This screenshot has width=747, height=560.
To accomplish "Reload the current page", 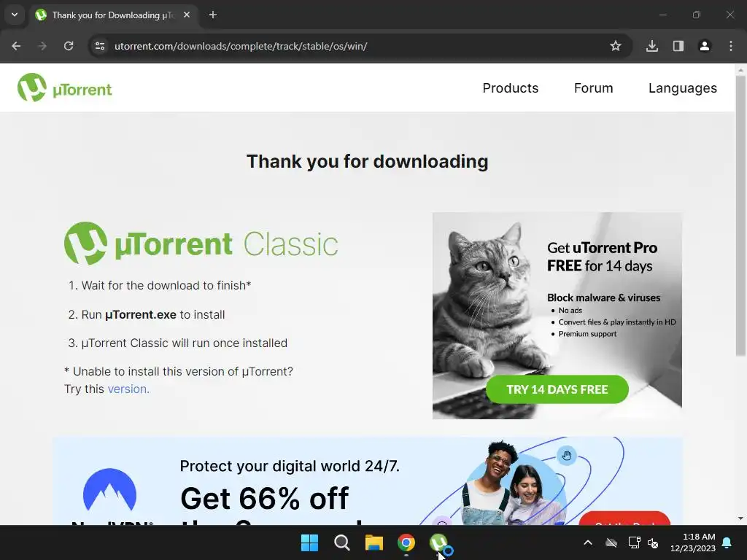I will coord(69,46).
